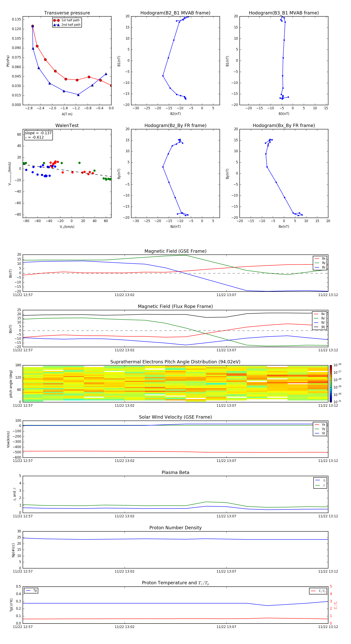Image resolution: width=351 pixels, height=644 pixels.
Task: Click the 'Bz(nT)' x-axis label
Action: click(175, 227)
